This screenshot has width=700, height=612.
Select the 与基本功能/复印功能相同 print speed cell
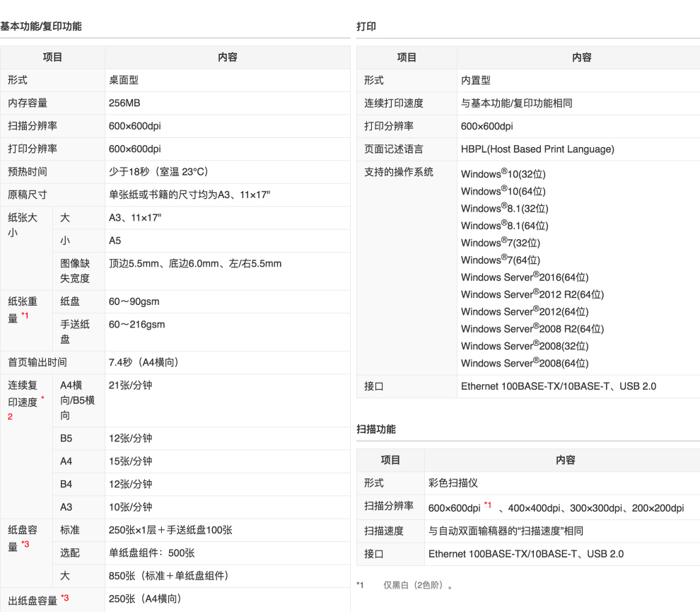(516, 103)
